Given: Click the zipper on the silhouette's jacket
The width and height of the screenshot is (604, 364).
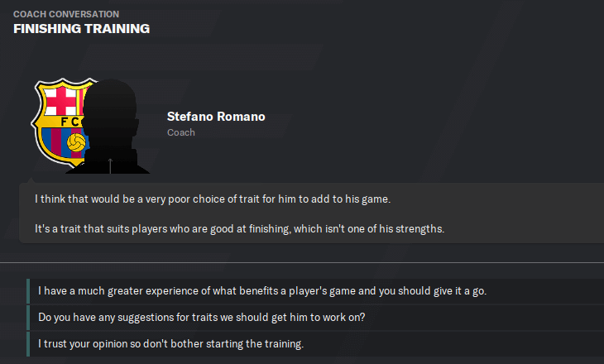Looking at the screenshot, I should tap(110, 165).
